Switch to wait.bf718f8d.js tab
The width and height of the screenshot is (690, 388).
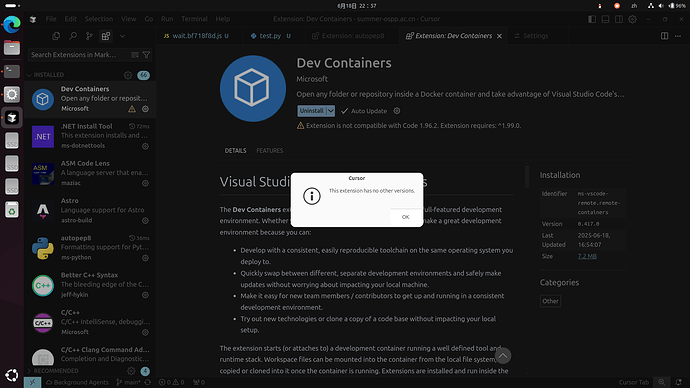[199, 36]
